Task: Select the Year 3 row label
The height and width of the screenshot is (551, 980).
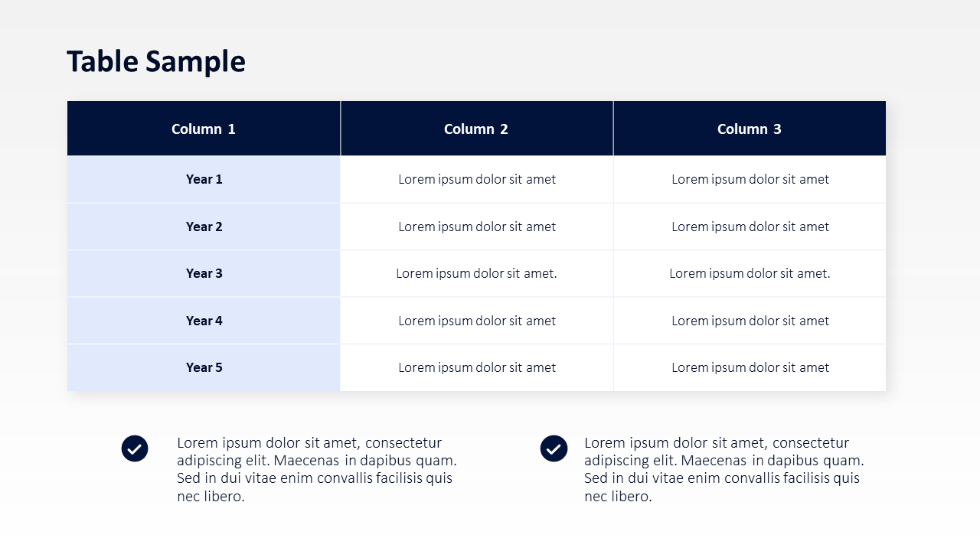Action: (x=204, y=273)
